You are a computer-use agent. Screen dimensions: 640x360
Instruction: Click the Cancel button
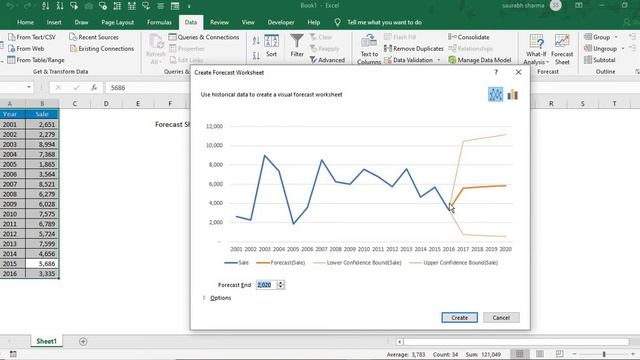point(501,318)
